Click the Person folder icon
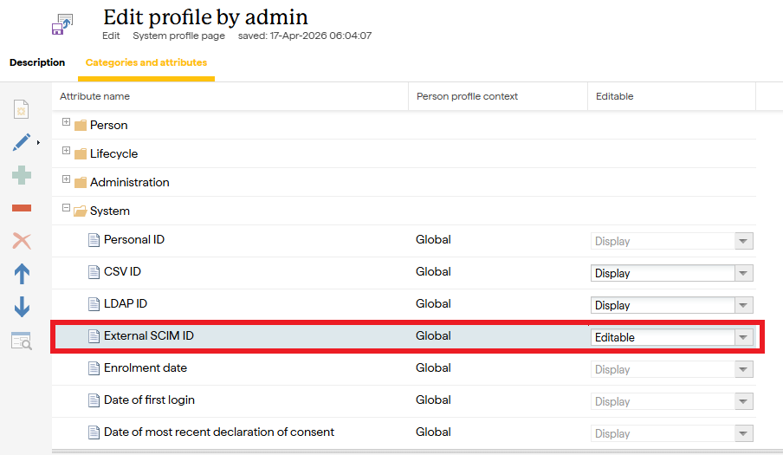 click(x=80, y=125)
